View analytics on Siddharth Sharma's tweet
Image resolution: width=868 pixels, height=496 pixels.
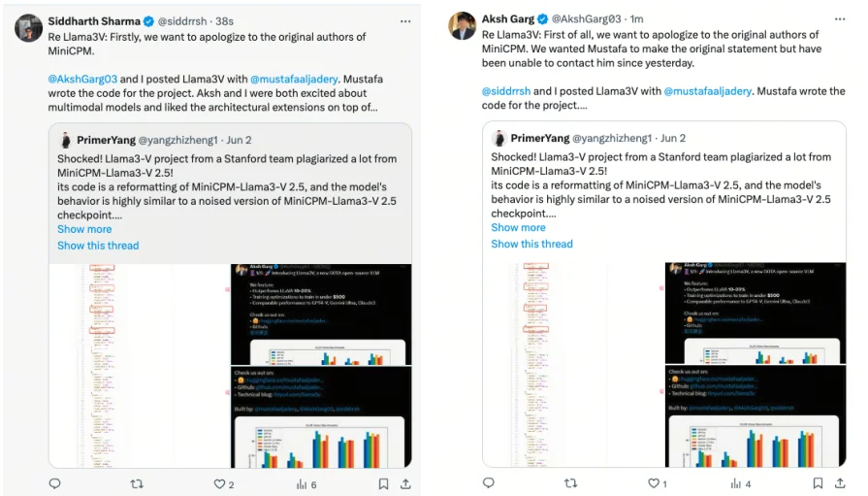[302, 483]
